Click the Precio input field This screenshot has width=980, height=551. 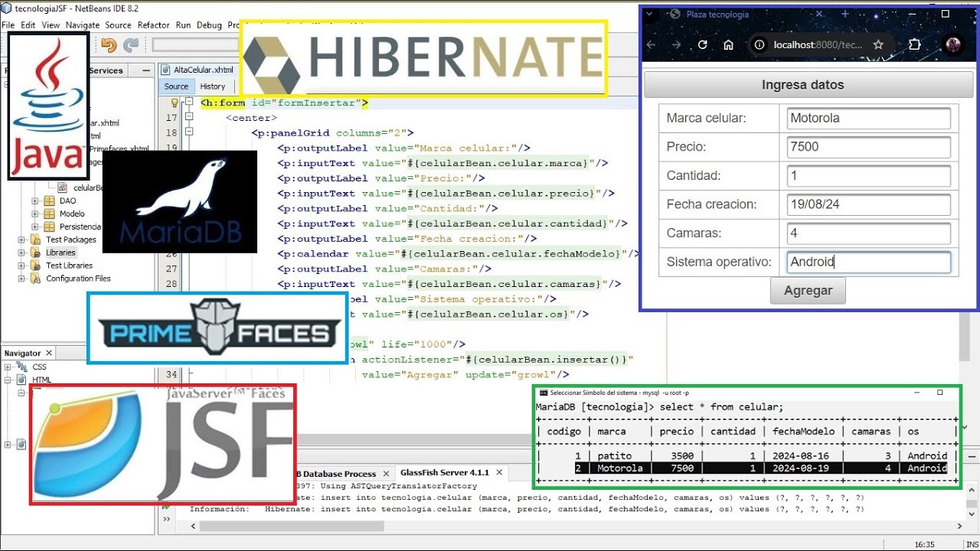pyautogui.click(x=868, y=147)
